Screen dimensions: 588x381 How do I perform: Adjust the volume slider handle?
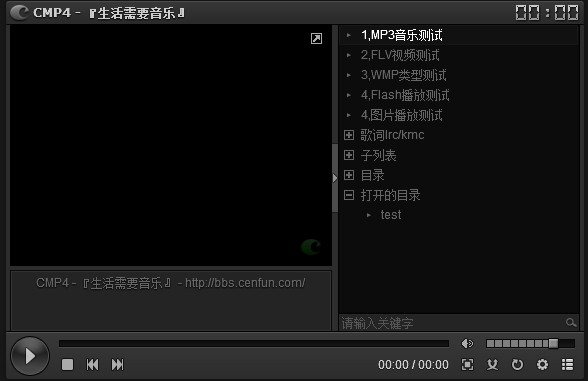553,343
